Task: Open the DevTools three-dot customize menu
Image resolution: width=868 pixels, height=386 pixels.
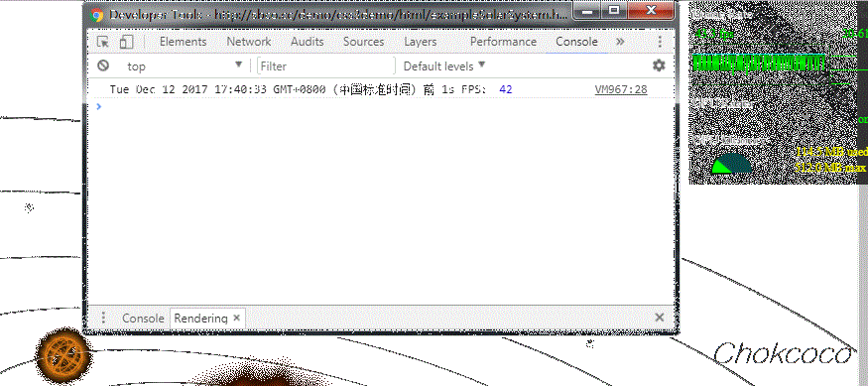Action: point(660,42)
